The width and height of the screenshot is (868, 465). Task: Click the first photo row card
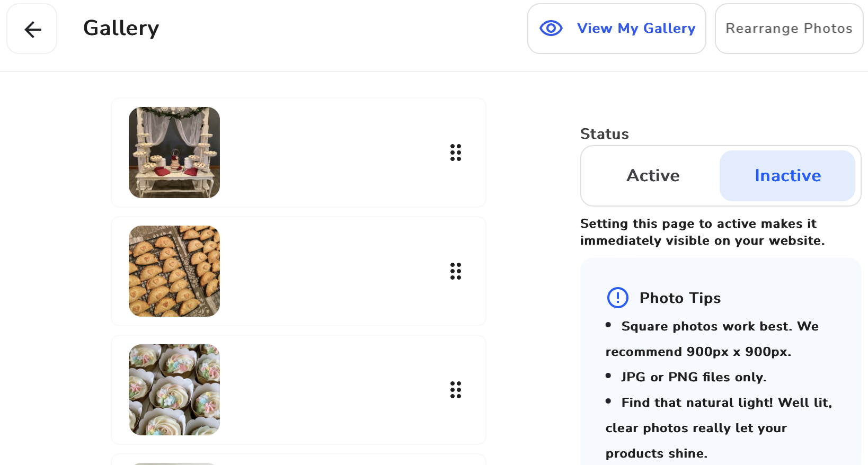pyautogui.click(x=299, y=153)
